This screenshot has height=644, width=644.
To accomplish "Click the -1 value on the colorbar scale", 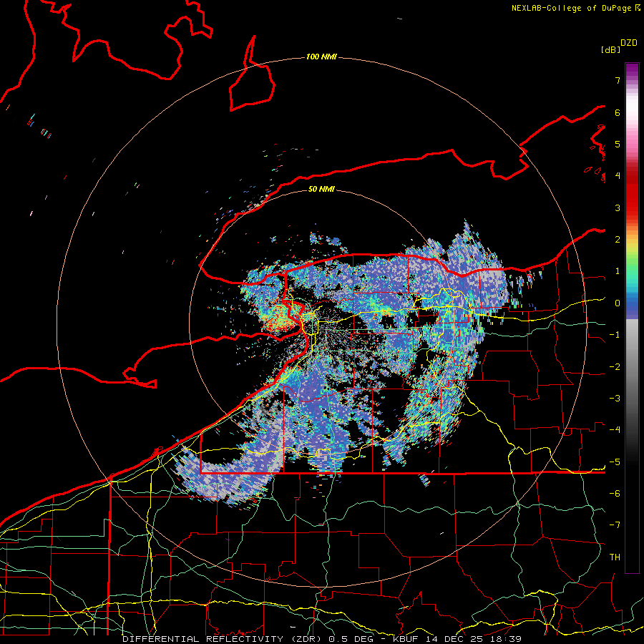I will point(615,335).
